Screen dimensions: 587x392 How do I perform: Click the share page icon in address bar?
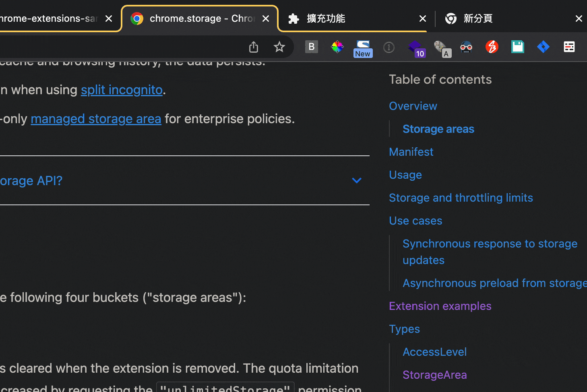tap(253, 47)
